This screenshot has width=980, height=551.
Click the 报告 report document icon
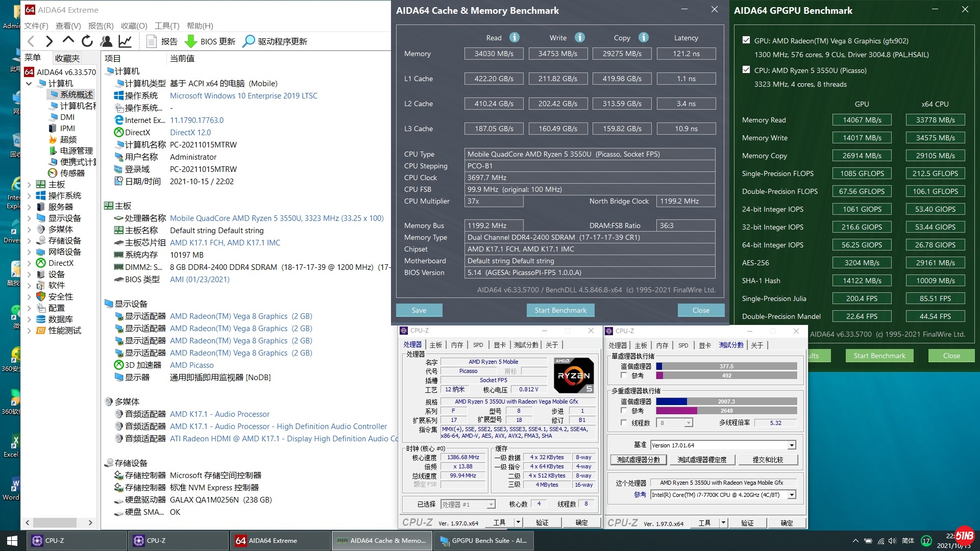pos(151,41)
